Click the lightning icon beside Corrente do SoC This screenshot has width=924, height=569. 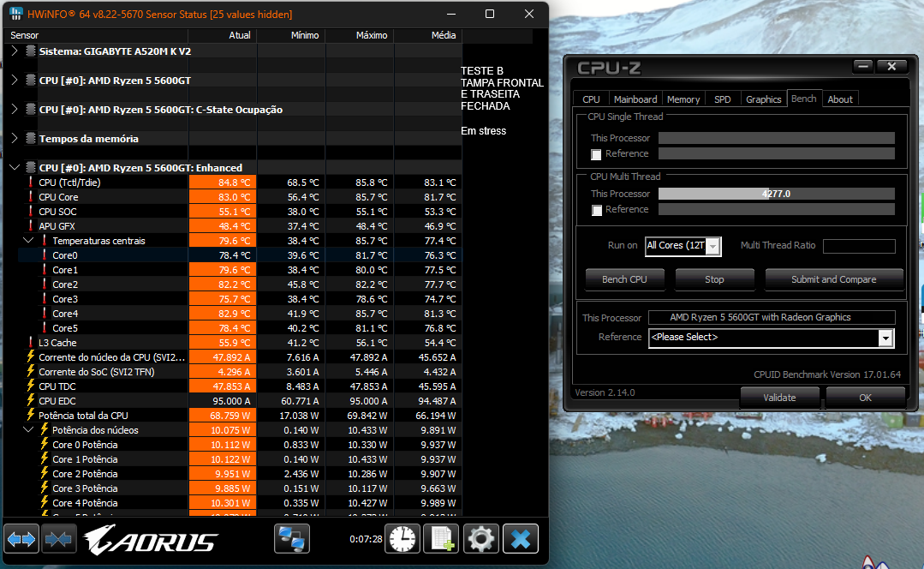click(x=31, y=371)
